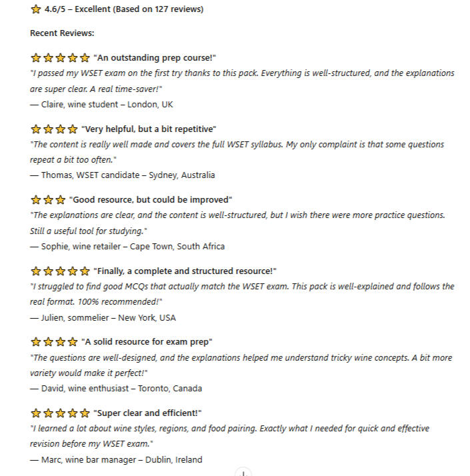Click the title "An outstanding prep course!"
This screenshot has width=470, height=476.
[x=155, y=58]
